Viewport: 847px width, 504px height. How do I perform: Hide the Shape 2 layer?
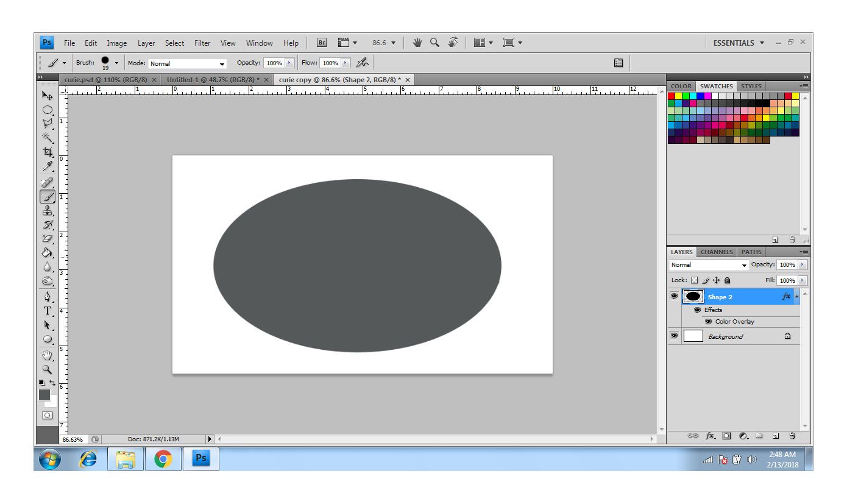click(674, 297)
